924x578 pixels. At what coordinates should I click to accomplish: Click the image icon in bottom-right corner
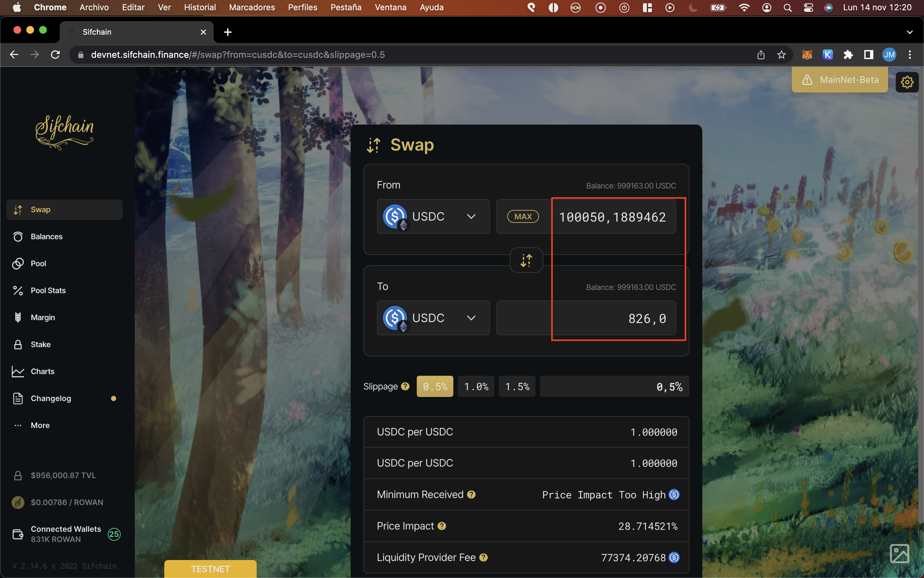coord(899,554)
